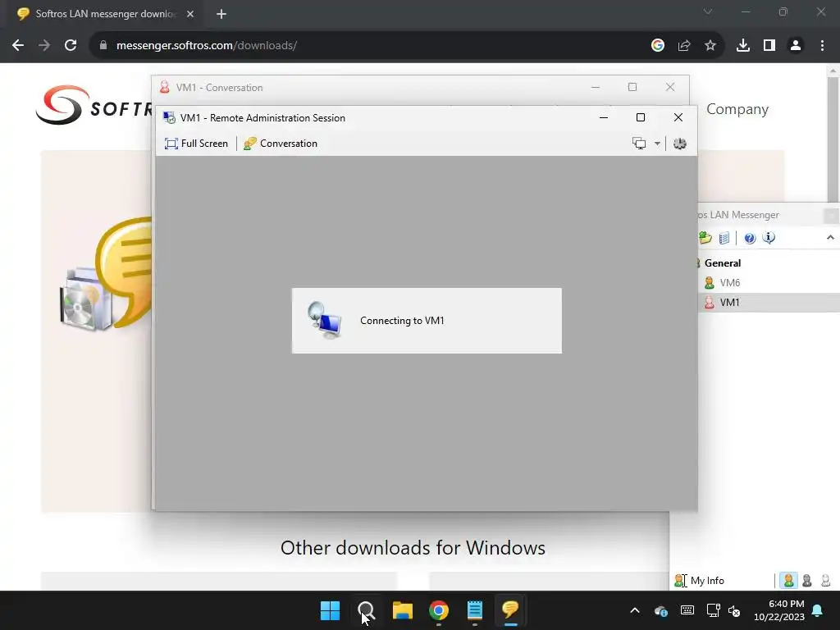Open the Chrome tab search chevron

[x=708, y=11]
